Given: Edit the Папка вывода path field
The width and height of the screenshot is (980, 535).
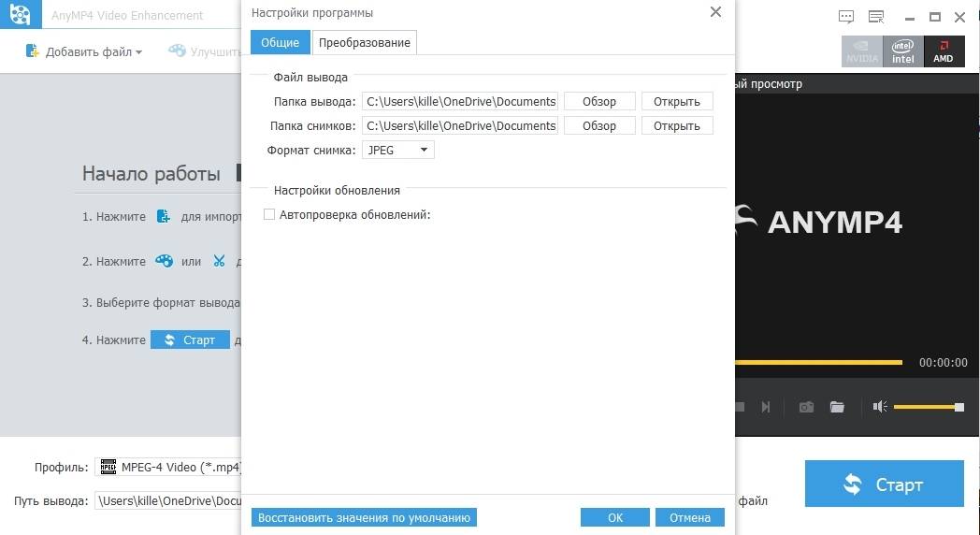Looking at the screenshot, I should 460,101.
